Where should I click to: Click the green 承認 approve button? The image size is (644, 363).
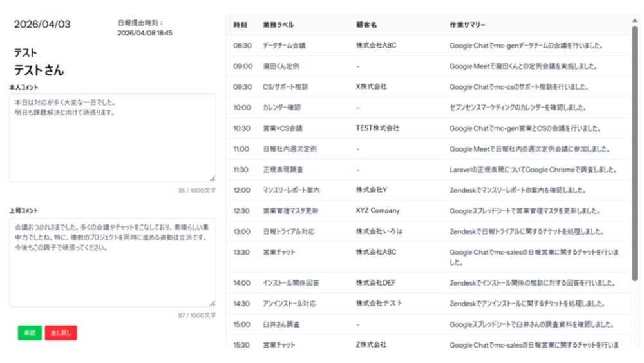tap(30, 333)
